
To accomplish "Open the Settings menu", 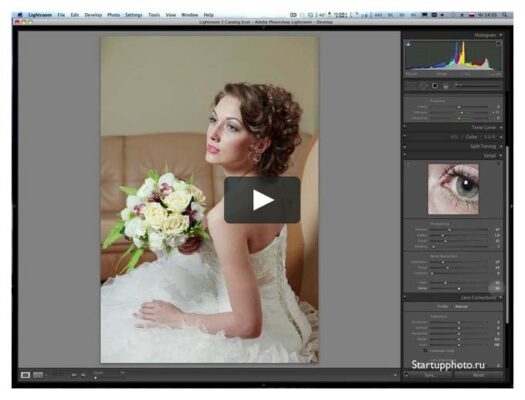I will pos(134,15).
